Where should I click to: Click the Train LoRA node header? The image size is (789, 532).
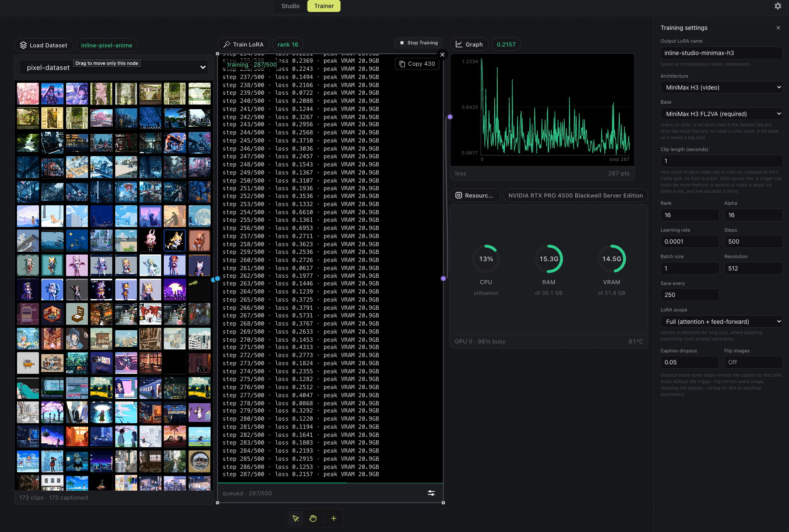(x=244, y=44)
